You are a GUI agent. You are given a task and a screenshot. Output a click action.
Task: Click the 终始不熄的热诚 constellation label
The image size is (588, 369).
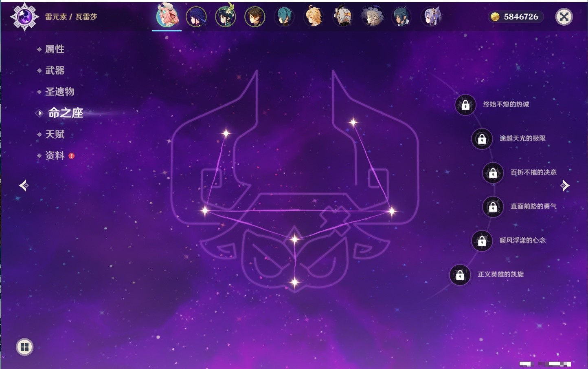[506, 104]
